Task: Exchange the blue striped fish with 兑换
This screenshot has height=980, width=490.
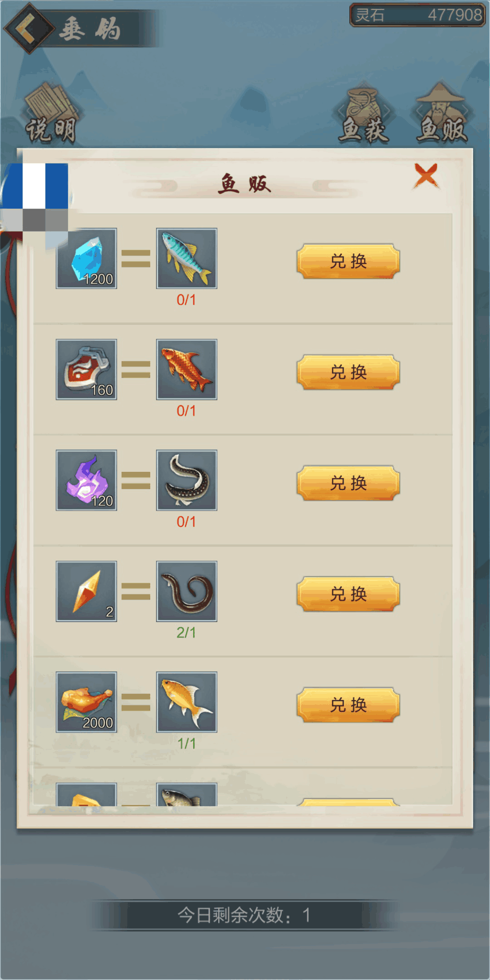Action: point(348,261)
